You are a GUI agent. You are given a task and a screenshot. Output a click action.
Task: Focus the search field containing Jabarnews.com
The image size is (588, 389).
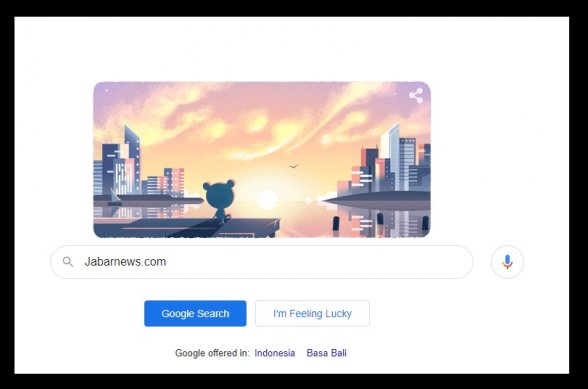262,262
